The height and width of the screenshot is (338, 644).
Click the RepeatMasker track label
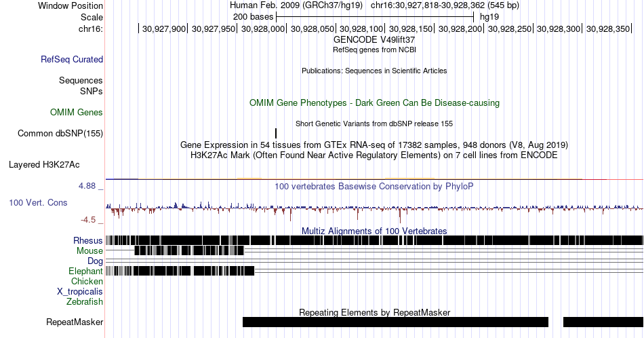pyautogui.click(x=75, y=322)
